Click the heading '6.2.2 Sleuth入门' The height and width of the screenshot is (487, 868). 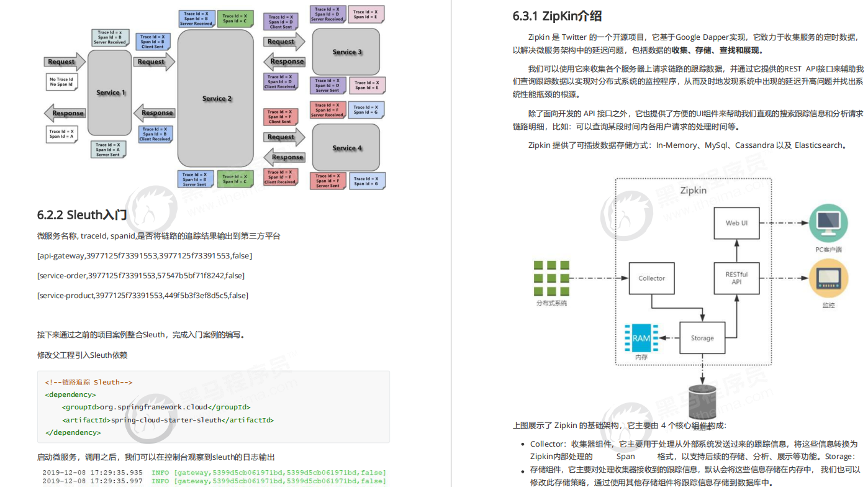pos(82,216)
